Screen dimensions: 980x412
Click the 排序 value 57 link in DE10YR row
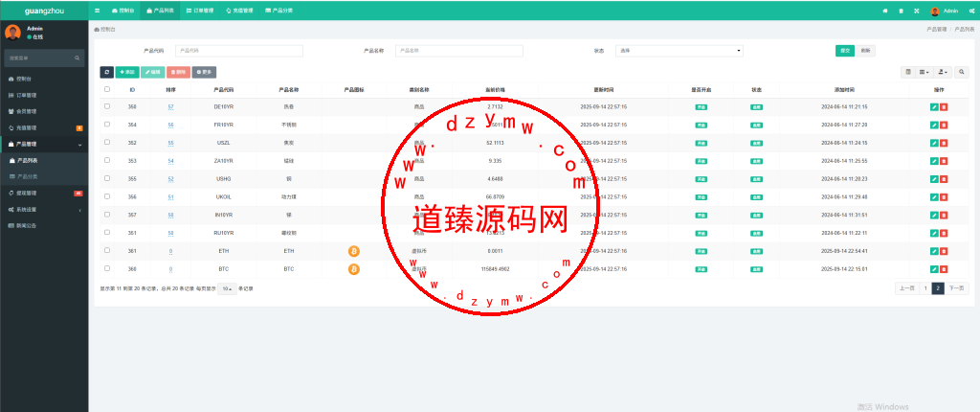coord(170,107)
